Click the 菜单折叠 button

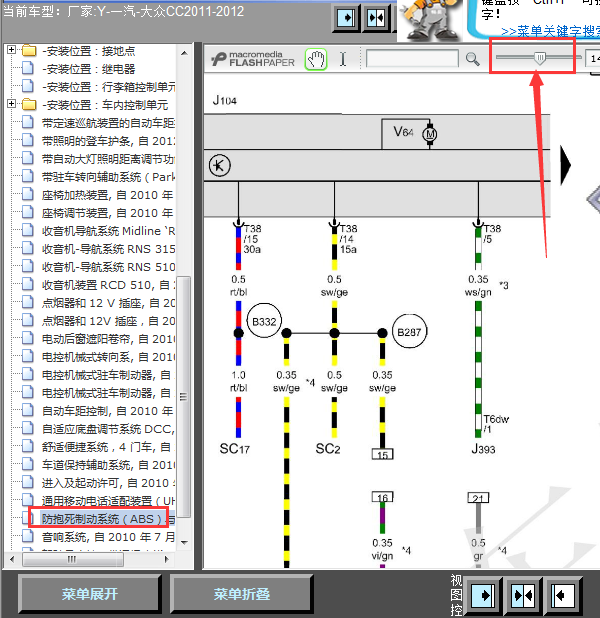[242, 594]
